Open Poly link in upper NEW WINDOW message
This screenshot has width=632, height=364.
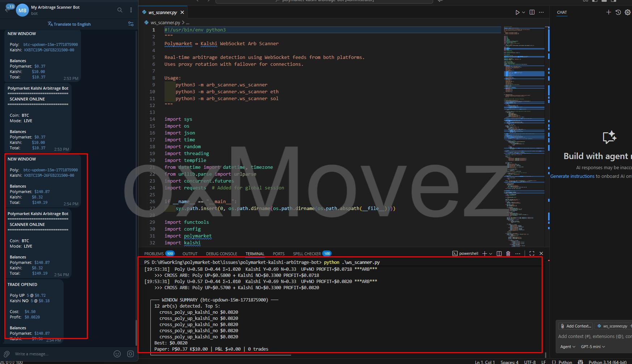51,44
